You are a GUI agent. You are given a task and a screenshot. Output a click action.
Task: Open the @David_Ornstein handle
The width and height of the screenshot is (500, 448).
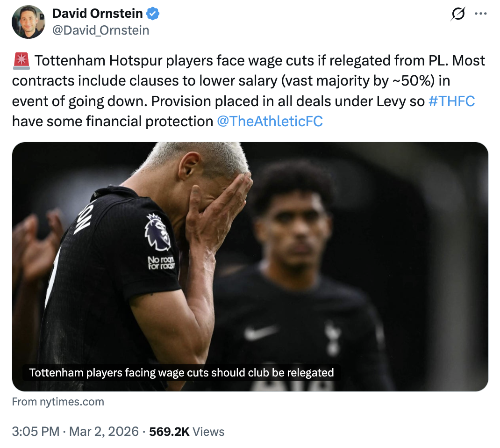tap(101, 30)
